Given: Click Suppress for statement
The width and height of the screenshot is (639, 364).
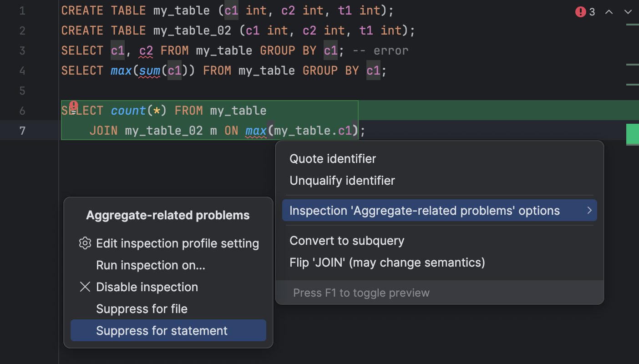Looking at the screenshot, I should tap(161, 330).
